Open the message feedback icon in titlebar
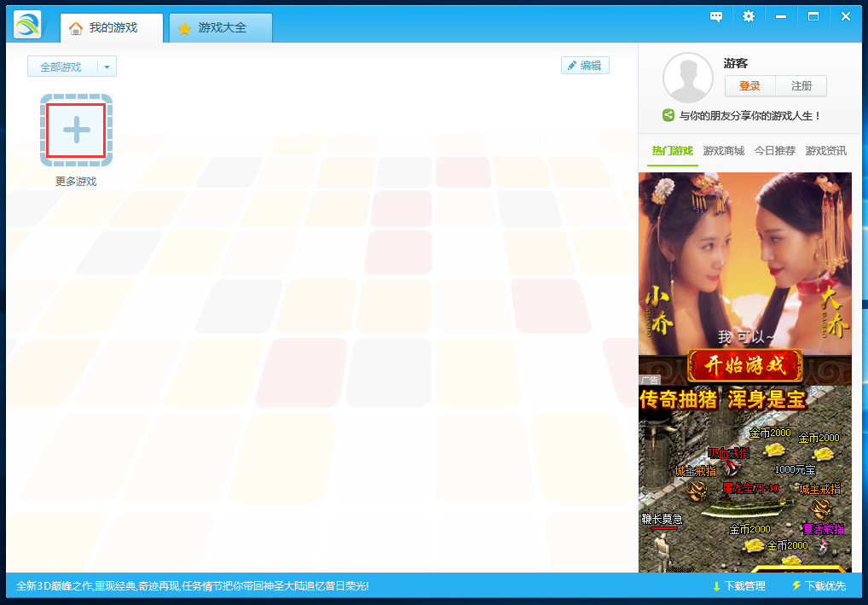 (716, 15)
